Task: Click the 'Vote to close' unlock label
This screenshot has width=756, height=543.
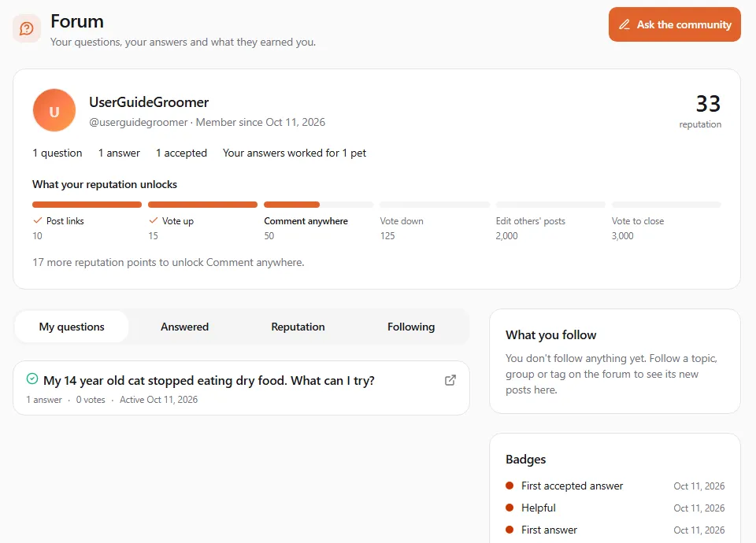Action: pos(638,221)
